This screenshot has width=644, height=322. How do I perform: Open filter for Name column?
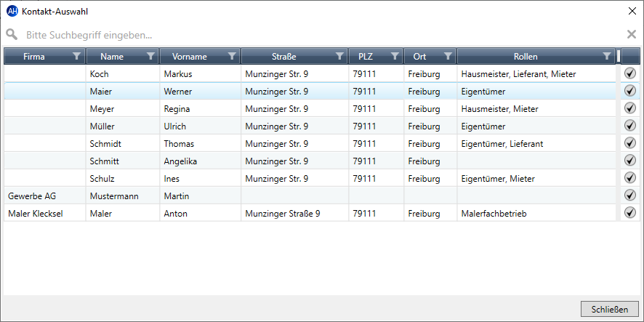point(150,56)
